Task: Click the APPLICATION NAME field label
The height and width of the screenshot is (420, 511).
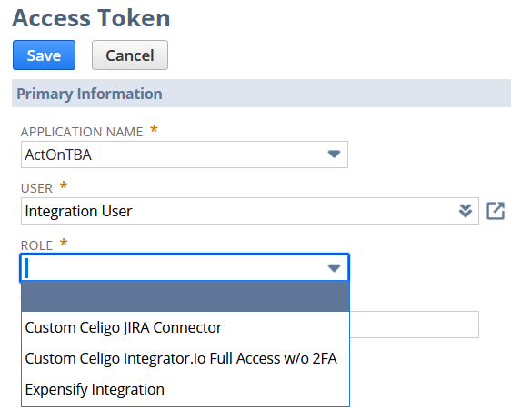Action: point(82,132)
